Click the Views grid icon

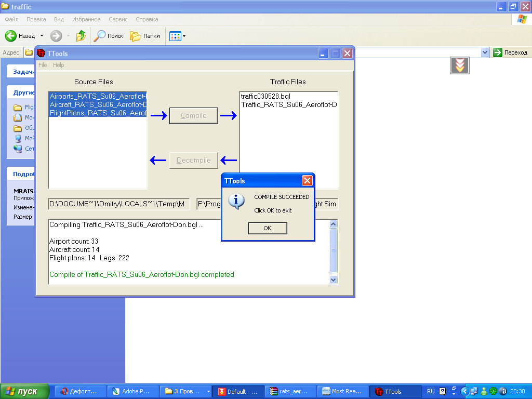coord(175,36)
